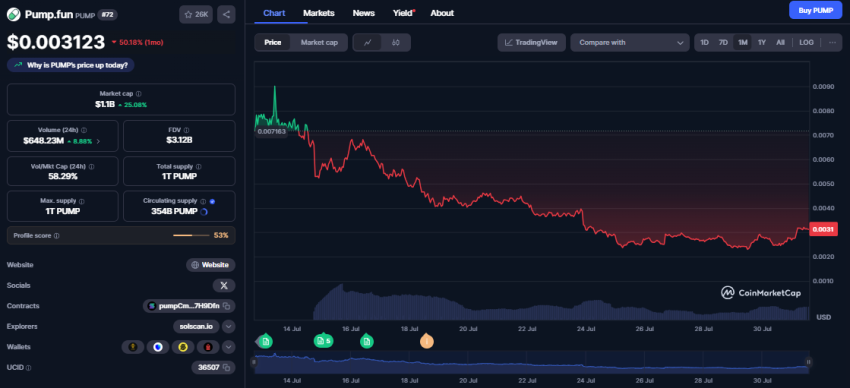Image resolution: width=850 pixels, height=388 pixels.
Task: Click Why is PUMP's price up today
Action: point(70,65)
